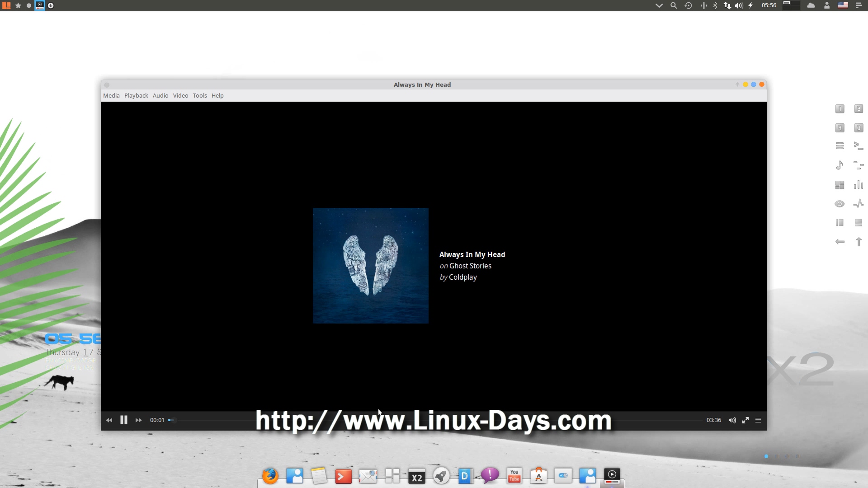This screenshot has width=868, height=488.
Task: Click the music note icon in side panel
Action: click(x=840, y=165)
